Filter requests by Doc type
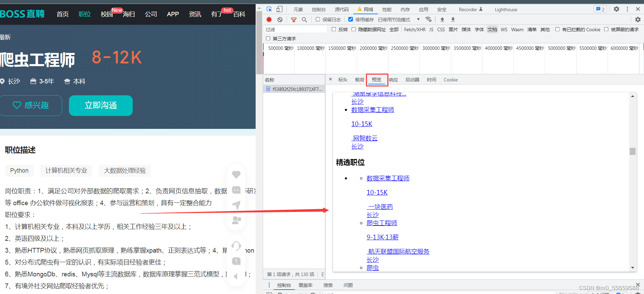 (x=492, y=30)
